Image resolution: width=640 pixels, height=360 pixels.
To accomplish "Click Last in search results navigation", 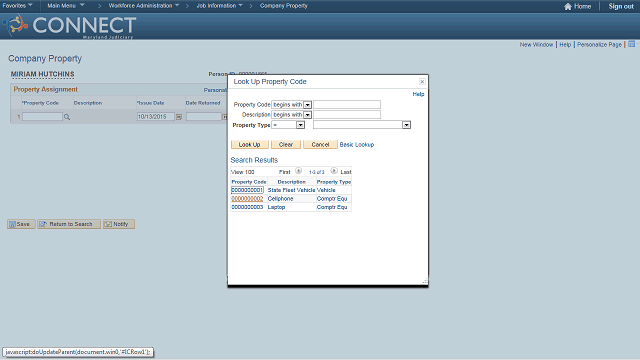I will [346, 172].
